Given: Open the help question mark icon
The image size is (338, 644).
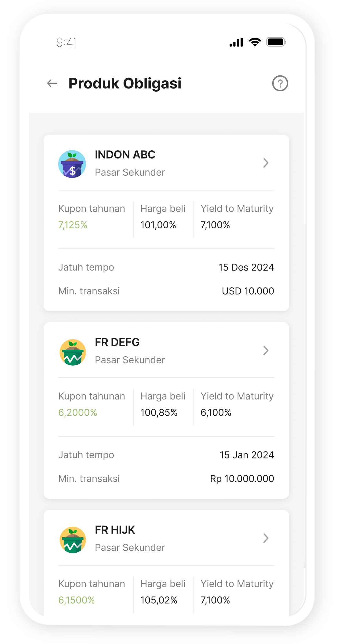Looking at the screenshot, I should tap(280, 84).
